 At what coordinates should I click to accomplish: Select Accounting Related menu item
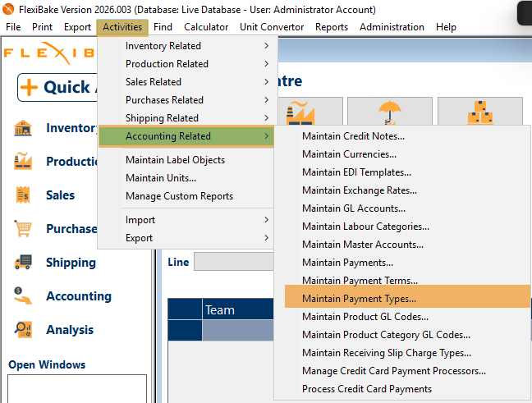tap(186, 136)
